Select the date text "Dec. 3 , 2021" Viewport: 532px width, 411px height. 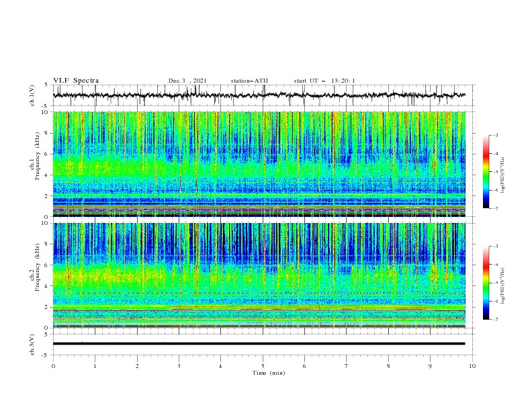click(x=187, y=81)
